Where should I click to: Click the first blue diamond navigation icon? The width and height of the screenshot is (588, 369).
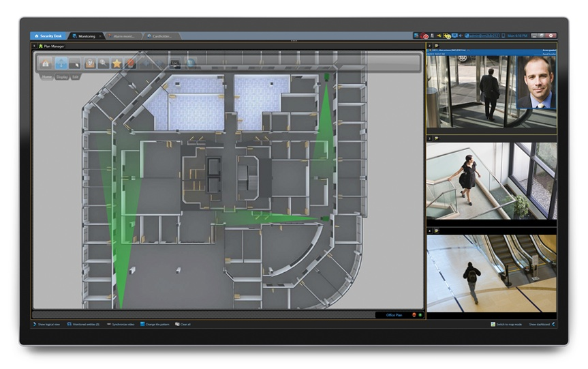147,63
